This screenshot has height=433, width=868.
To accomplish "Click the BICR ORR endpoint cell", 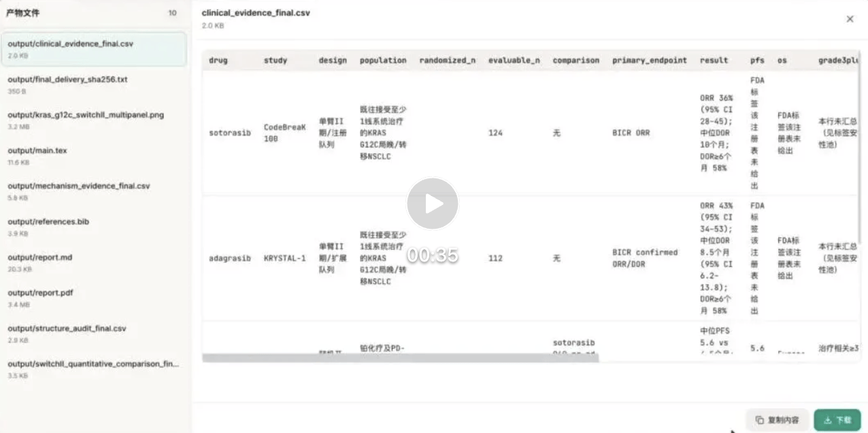I will click(x=631, y=133).
